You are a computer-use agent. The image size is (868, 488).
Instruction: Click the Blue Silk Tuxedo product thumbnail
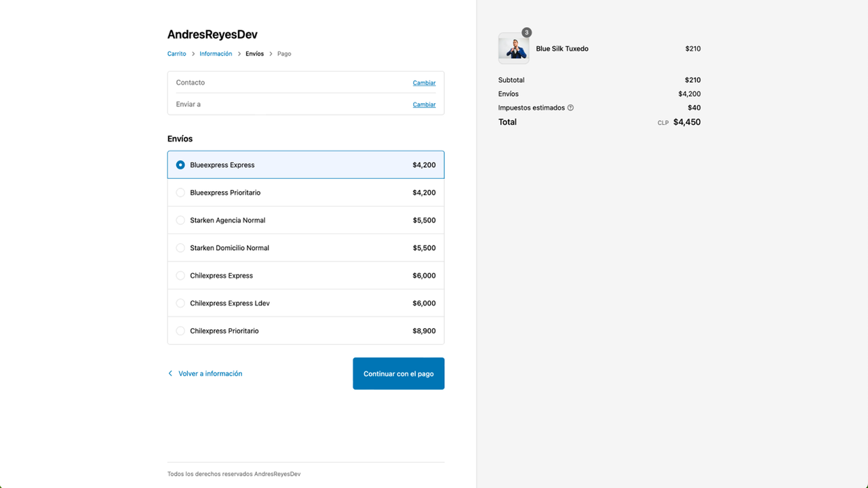click(513, 48)
